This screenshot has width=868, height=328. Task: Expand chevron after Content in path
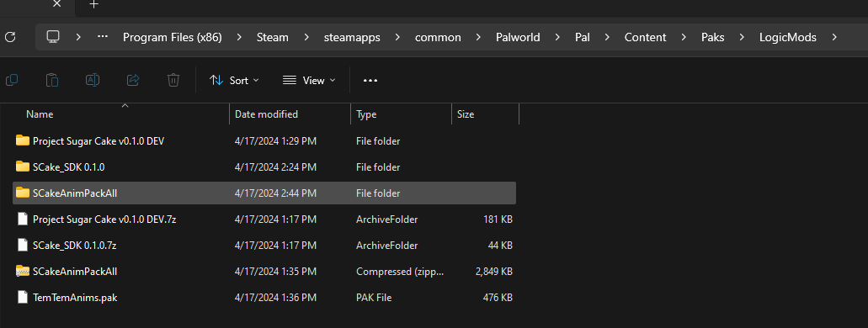pyautogui.click(x=684, y=37)
